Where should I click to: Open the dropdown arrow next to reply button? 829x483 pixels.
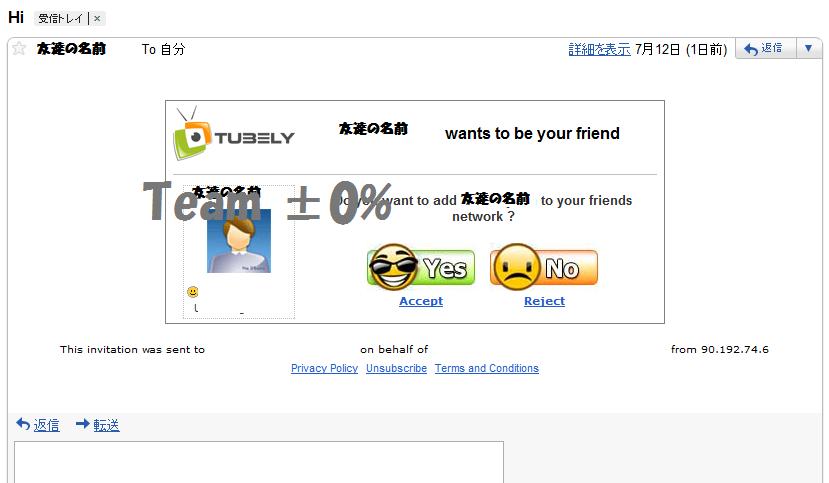point(808,49)
